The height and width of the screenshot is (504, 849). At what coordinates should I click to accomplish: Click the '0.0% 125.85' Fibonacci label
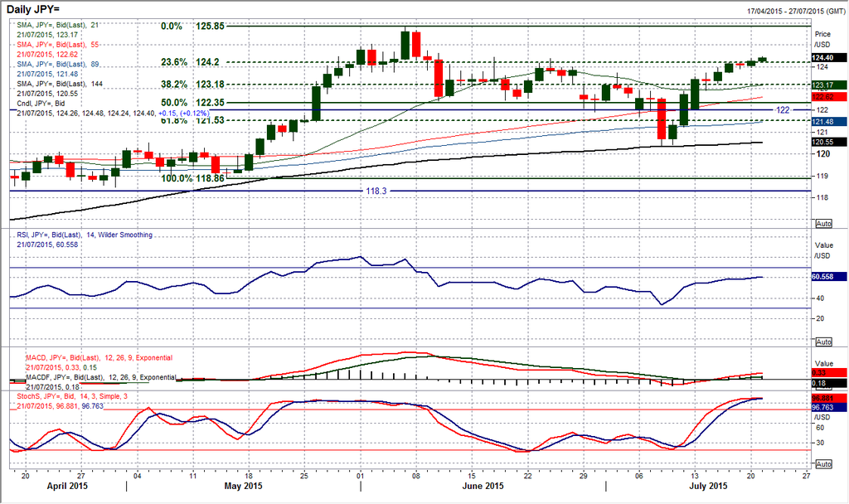(192, 26)
